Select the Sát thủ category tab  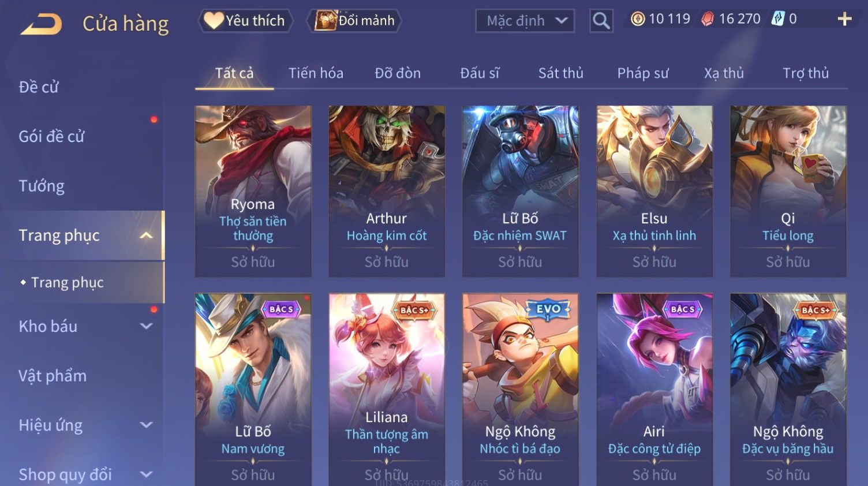tap(560, 73)
